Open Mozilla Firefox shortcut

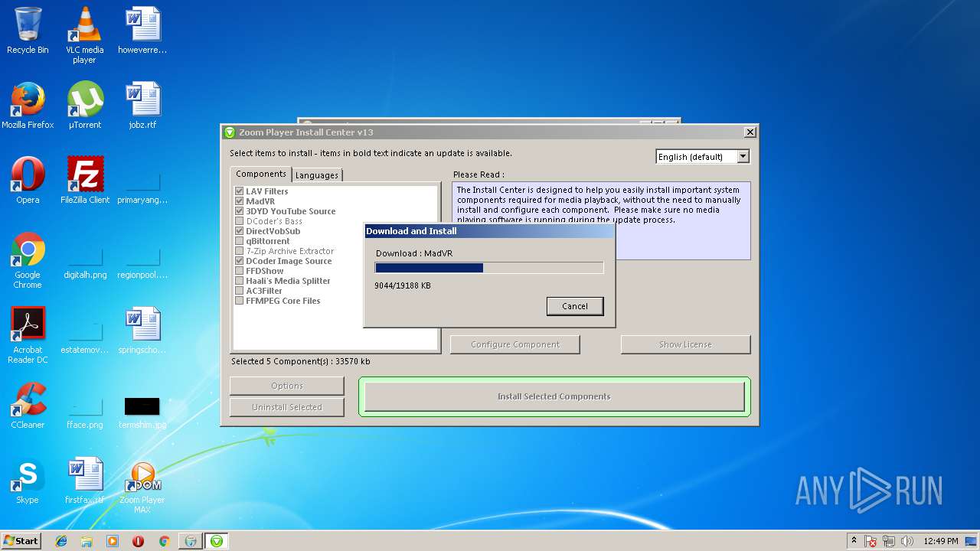[28, 106]
